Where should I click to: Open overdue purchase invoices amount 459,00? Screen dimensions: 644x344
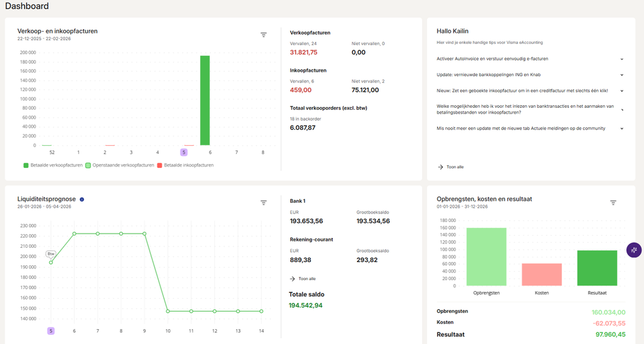click(x=301, y=90)
